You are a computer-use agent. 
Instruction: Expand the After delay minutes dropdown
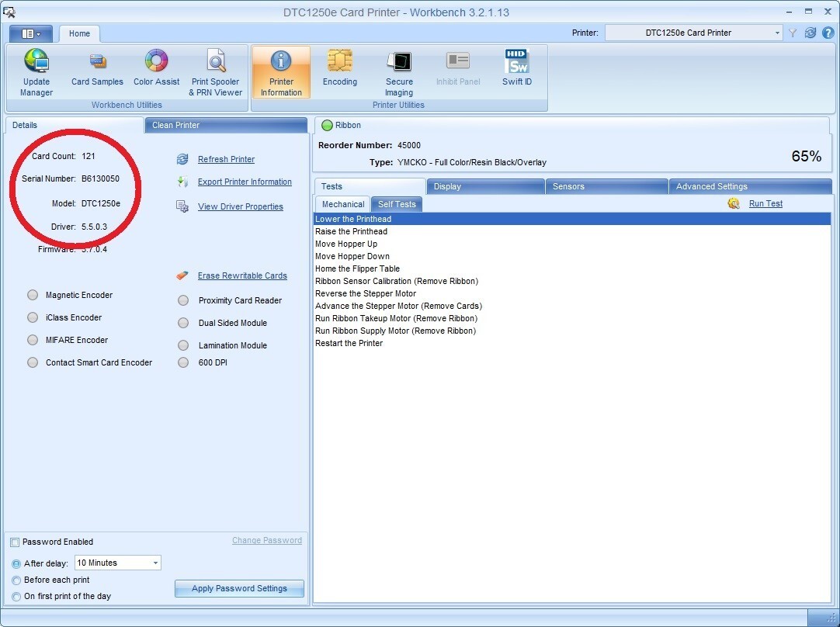[155, 563]
